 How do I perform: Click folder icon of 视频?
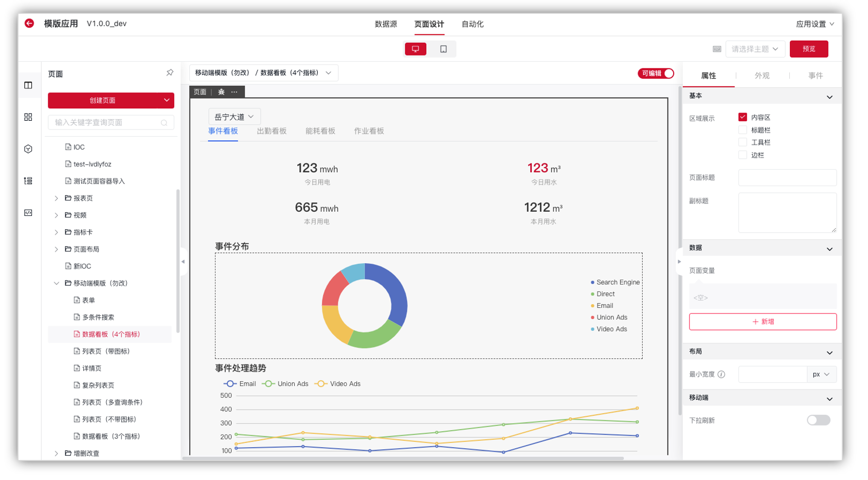click(68, 215)
